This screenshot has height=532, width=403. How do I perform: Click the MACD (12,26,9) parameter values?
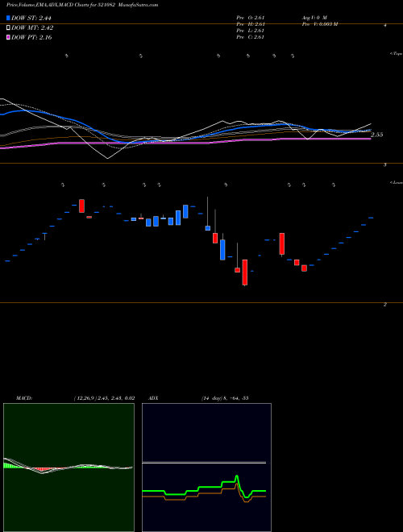pos(104,398)
